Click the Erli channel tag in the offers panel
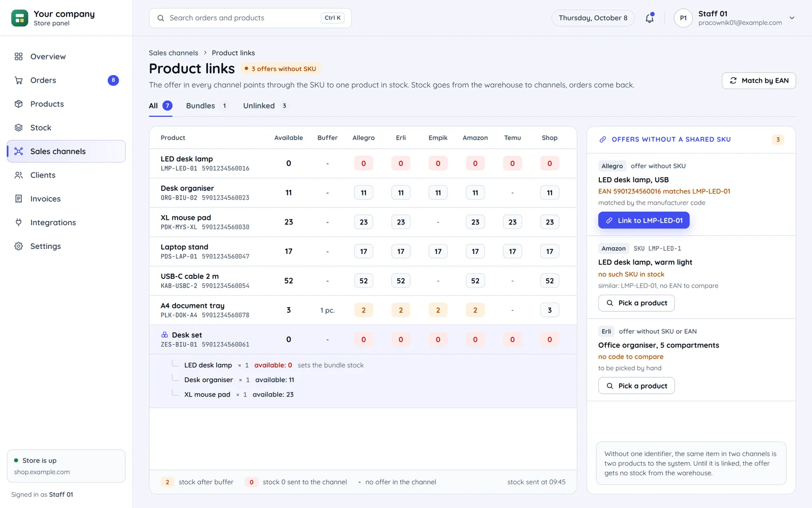 pyautogui.click(x=606, y=331)
